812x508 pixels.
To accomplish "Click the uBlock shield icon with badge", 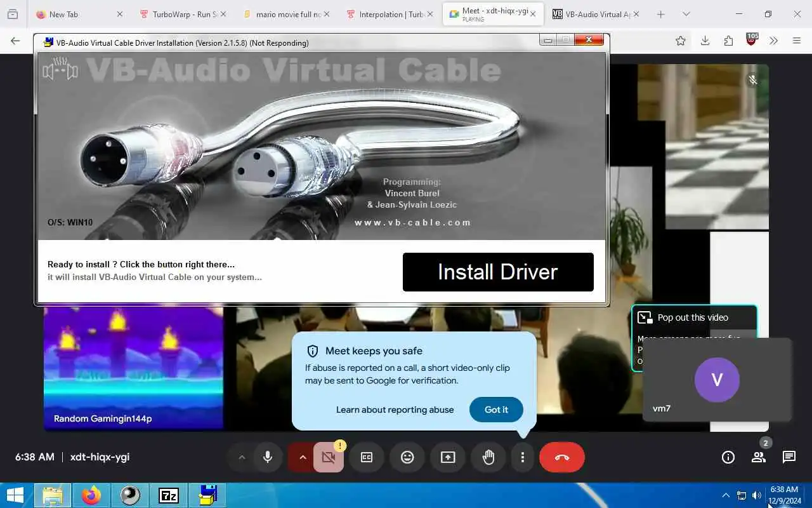I will coord(752,39).
